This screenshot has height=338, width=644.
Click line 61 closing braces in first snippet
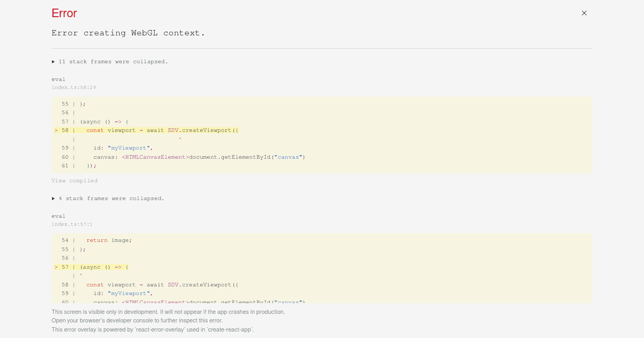(x=79, y=166)
